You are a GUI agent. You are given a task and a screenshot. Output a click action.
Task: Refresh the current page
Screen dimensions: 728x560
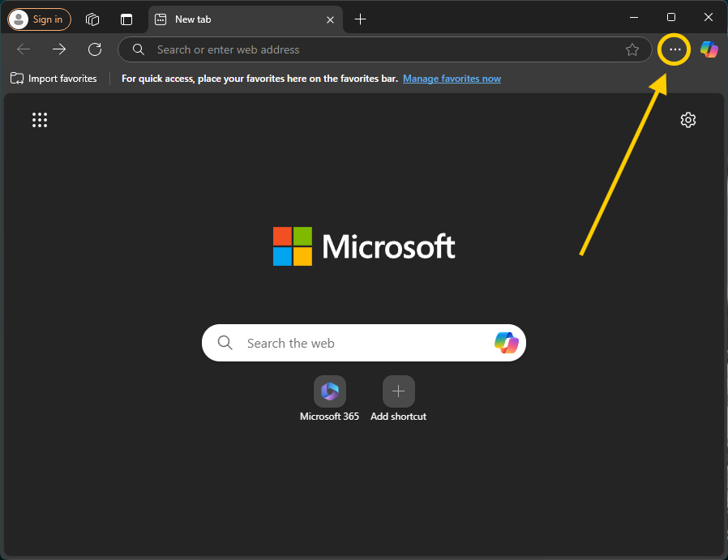point(95,49)
